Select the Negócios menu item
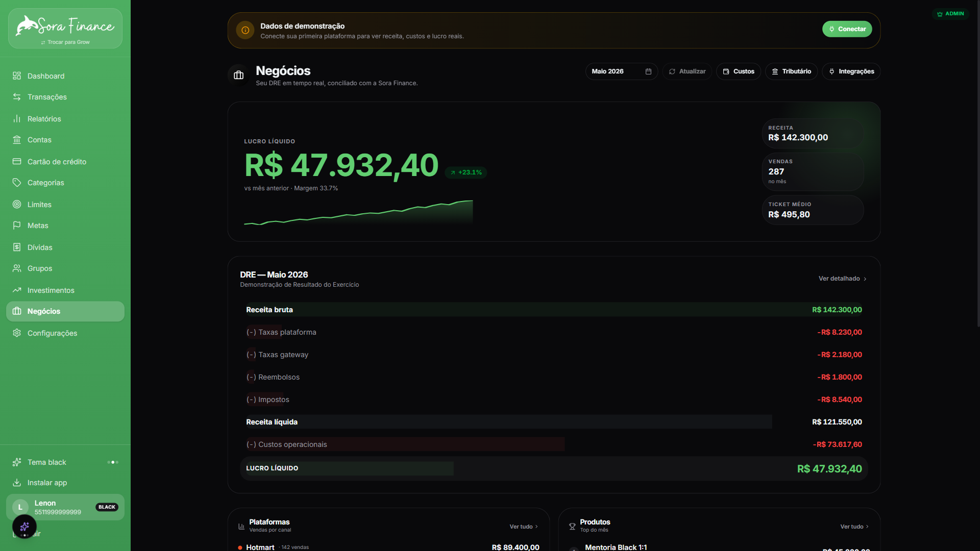The height and width of the screenshot is (551, 980). click(65, 311)
